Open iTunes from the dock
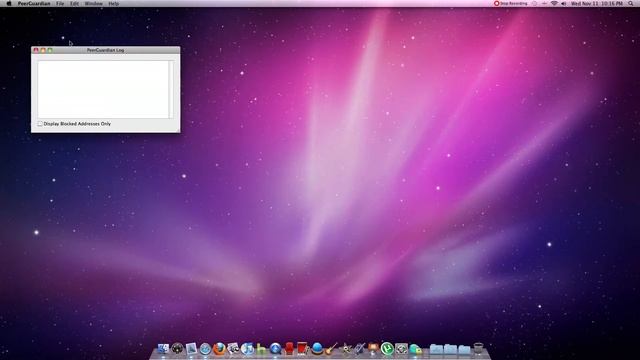The width and height of the screenshot is (640, 360). (x=247, y=349)
